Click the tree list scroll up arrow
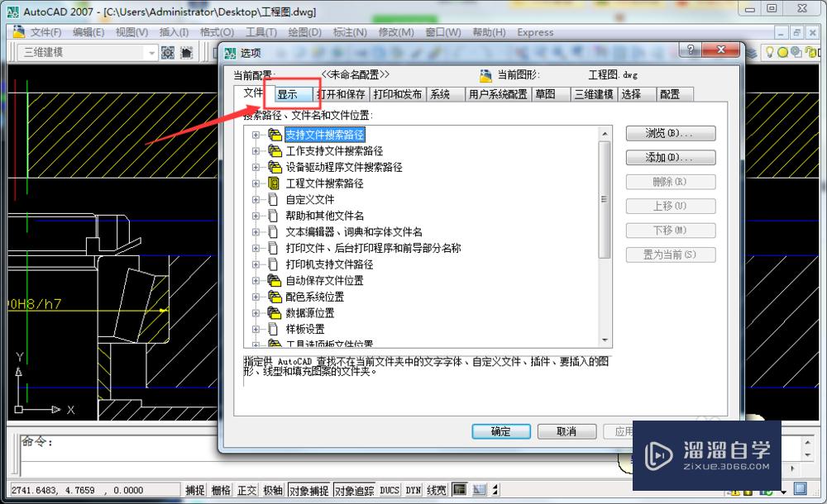The height and width of the screenshot is (504, 827). coord(605,134)
